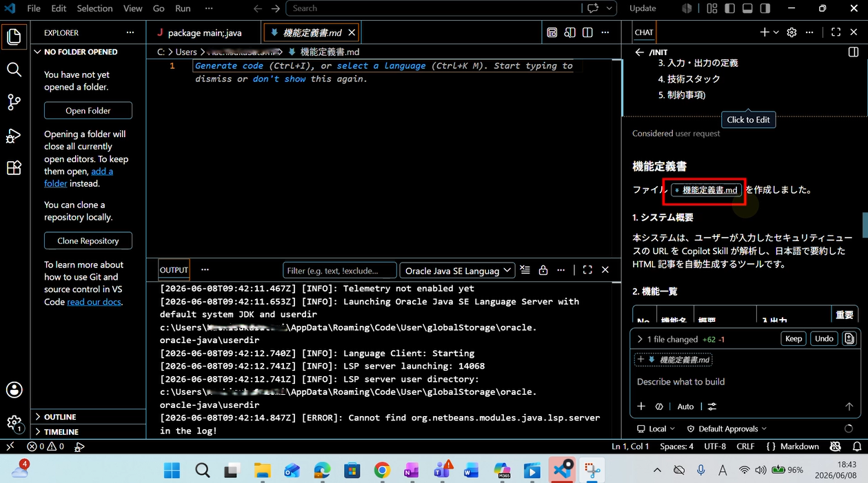This screenshot has width=868, height=483.
Task: Click the Update button in title bar
Action: click(x=643, y=8)
